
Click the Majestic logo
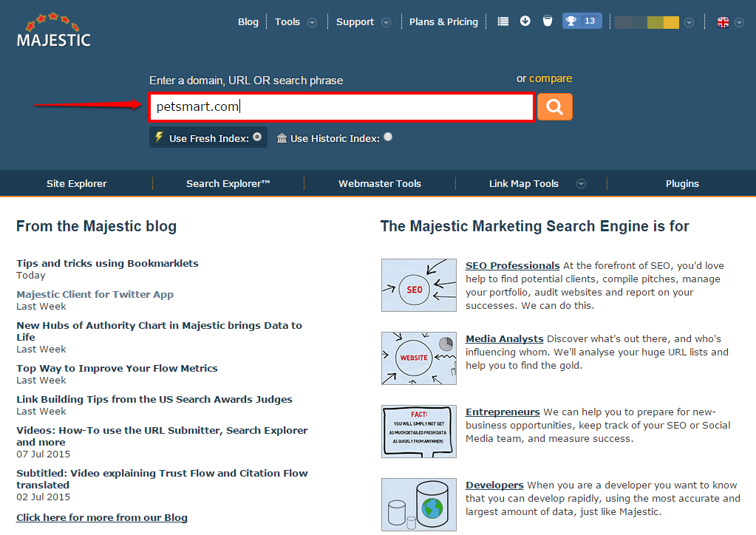pos(54,30)
